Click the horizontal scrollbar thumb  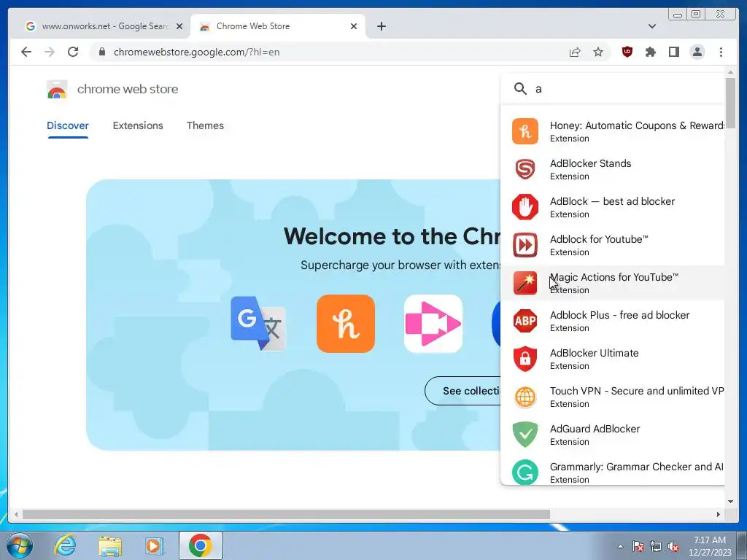pyautogui.click(x=286, y=514)
